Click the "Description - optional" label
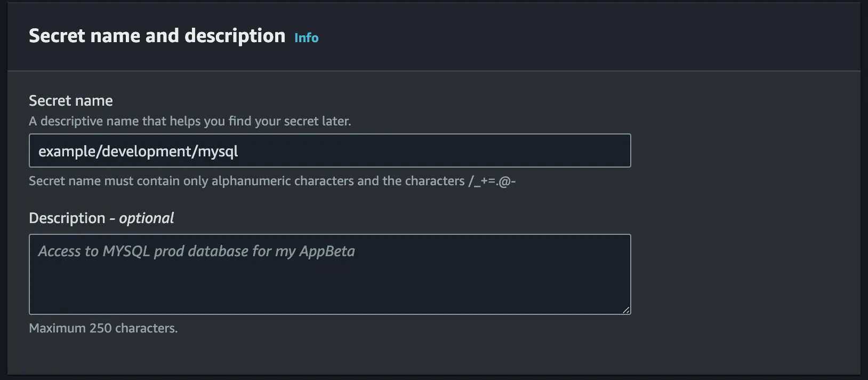Screen dimensions: 868x380 (101, 218)
